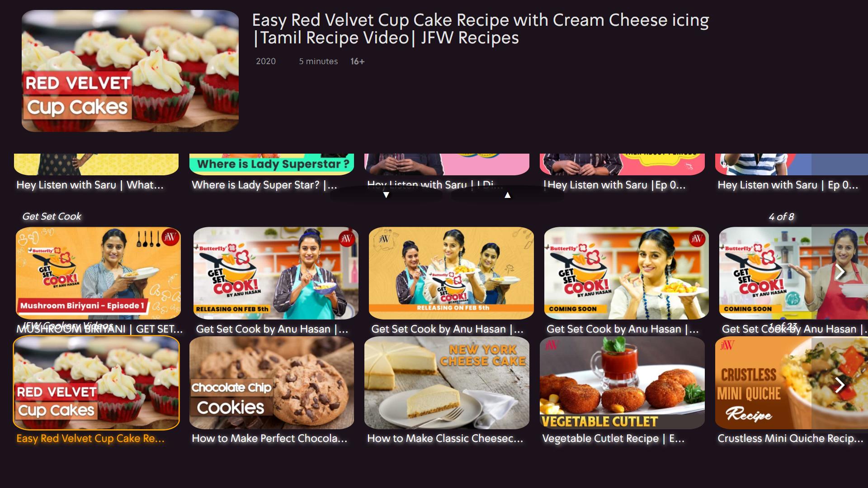The height and width of the screenshot is (488, 868).
Task: Select Get Set Cook three hosts thumbnail
Action: point(451,273)
